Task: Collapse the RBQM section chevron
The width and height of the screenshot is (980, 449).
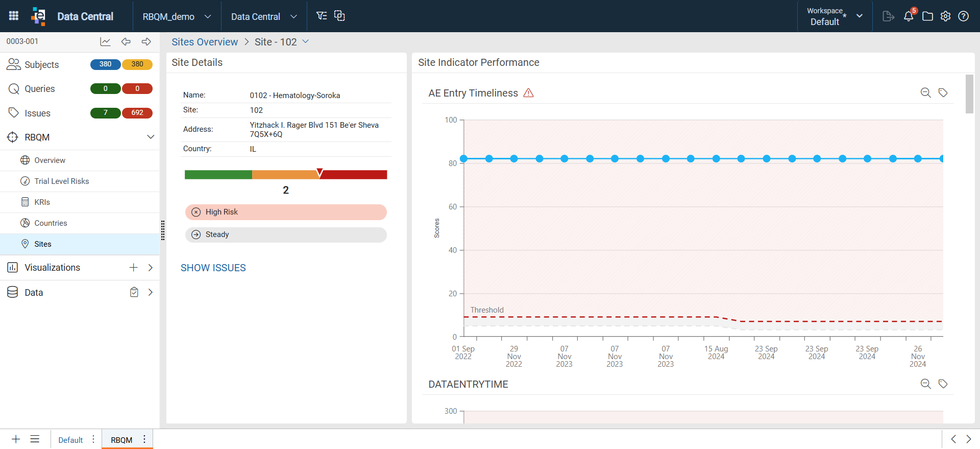Action: pyautogui.click(x=151, y=137)
